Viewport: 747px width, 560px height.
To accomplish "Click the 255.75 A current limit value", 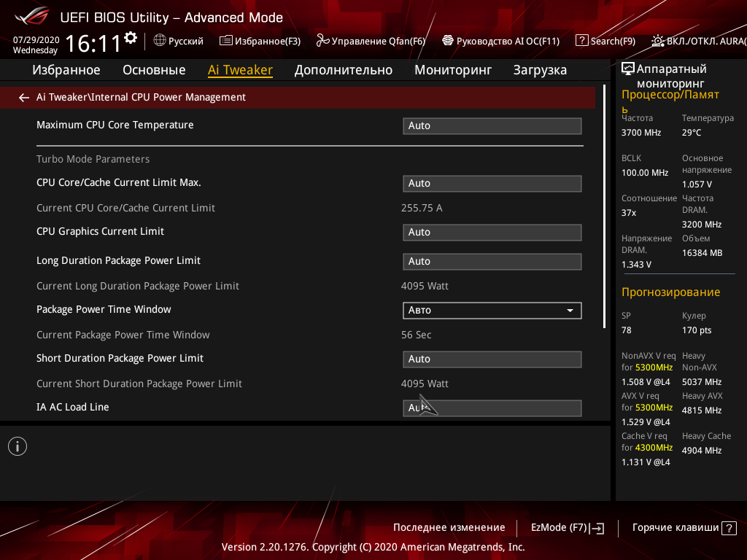I will 422,208.
